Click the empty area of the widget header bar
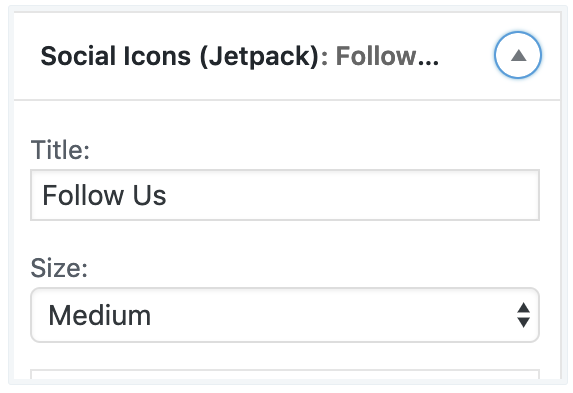This screenshot has height=393, width=573. click(x=466, y=56)
